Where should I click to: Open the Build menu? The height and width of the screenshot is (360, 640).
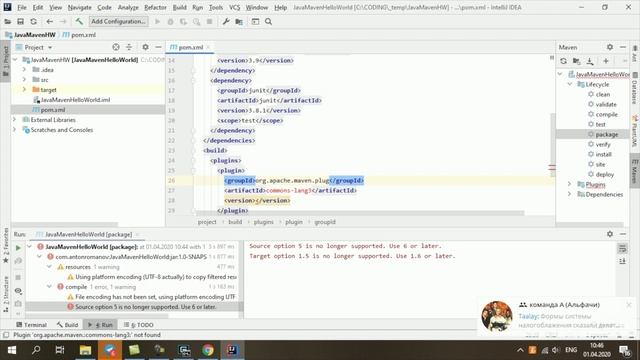click(x=180, y=7)
